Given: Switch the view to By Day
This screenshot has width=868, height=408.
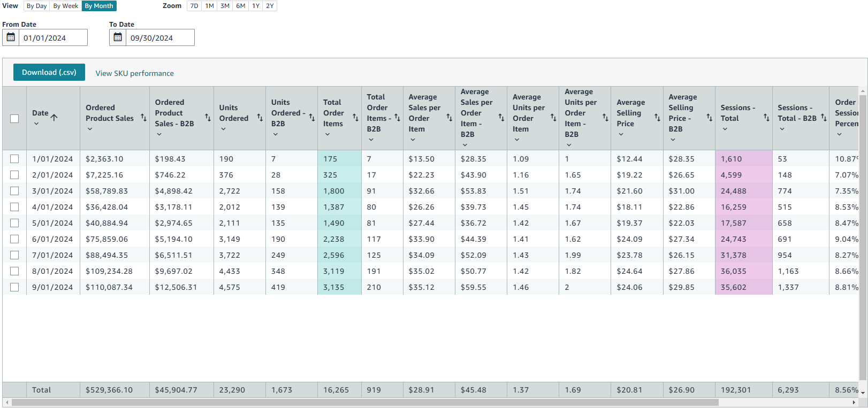Looking at the screenshot, I should tap(36, 6).
